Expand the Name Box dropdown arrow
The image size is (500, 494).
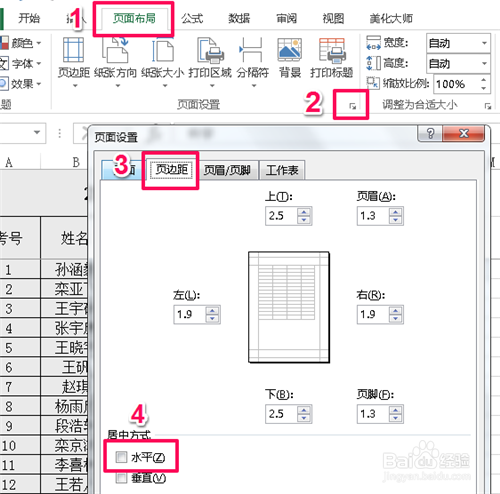(37, 132)
